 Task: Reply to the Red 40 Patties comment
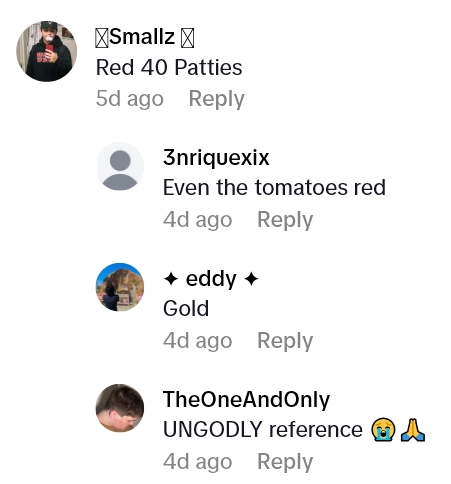pos(217,99)
